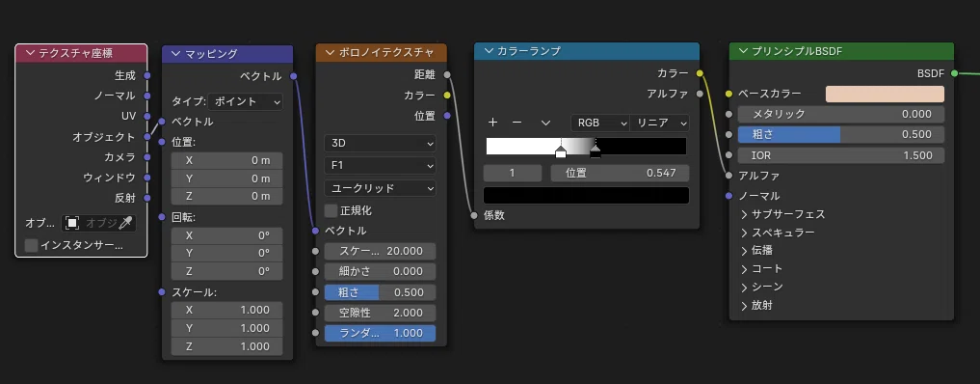Image resolution: width=980 pixels, height=384 pixels.
Task: Collapse the プリンシプルBSDF node chevron
Action: pyautogui.click(x=743, y=51)
